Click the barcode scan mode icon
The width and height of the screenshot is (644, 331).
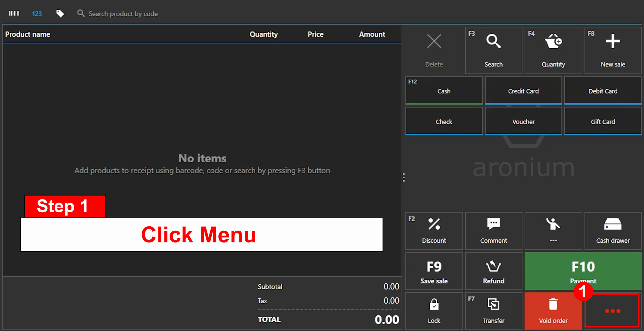point(14,13)
